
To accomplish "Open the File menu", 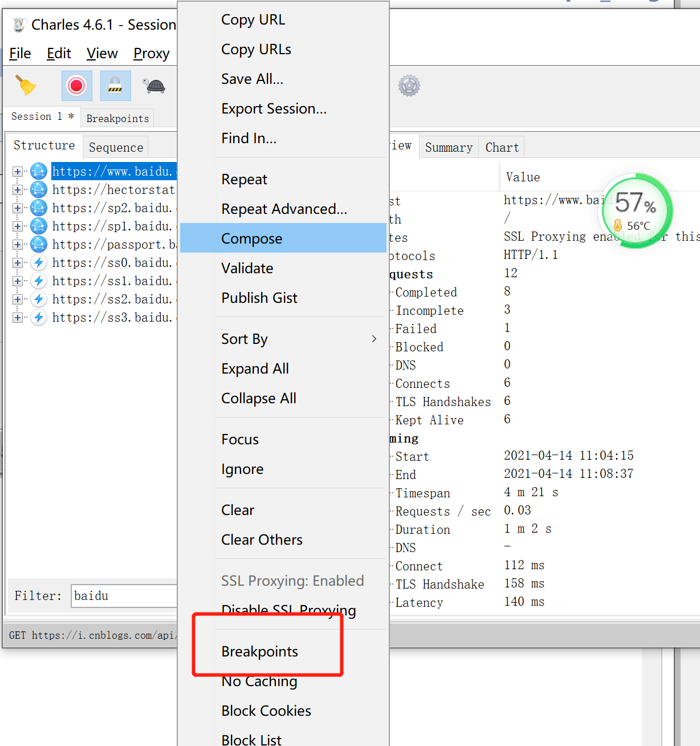I will pyautogui.click(x=20, y=54).
